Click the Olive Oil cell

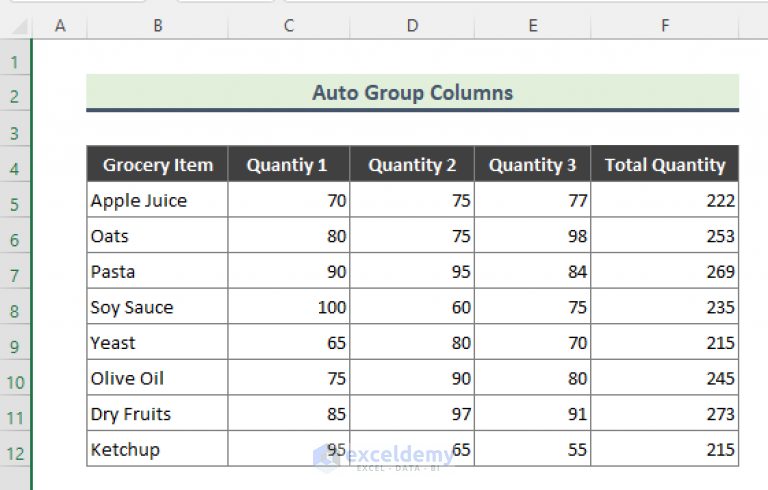pyautogui.click(x=158, y=378)
